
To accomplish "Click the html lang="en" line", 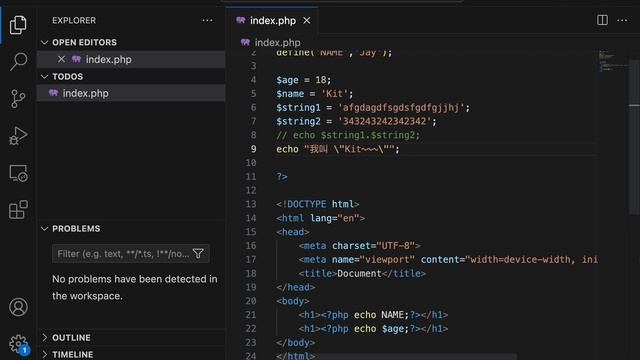I will (x=320, y=218).
